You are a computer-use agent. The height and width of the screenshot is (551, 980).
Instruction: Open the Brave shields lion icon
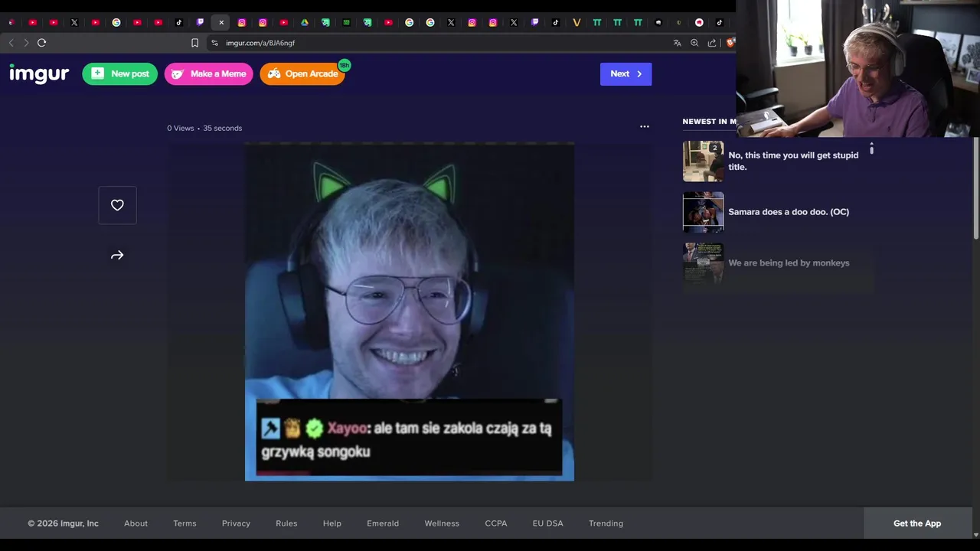(730, 43)
